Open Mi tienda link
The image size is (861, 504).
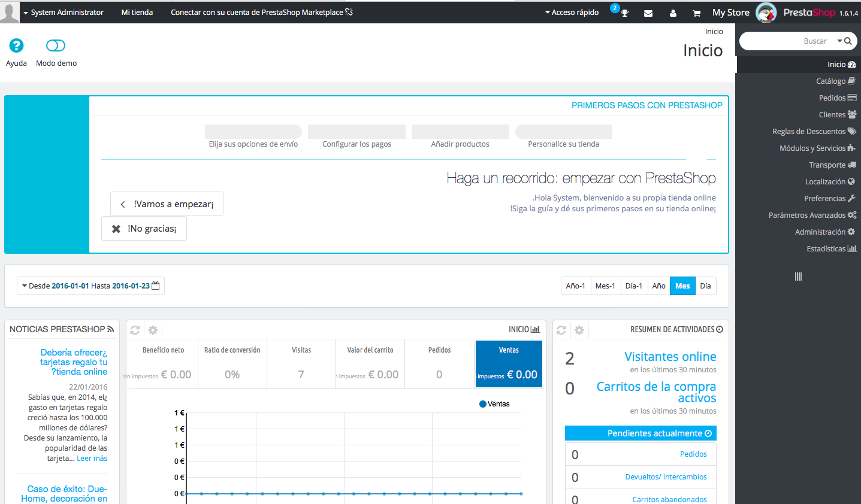[x=137, y=12]
